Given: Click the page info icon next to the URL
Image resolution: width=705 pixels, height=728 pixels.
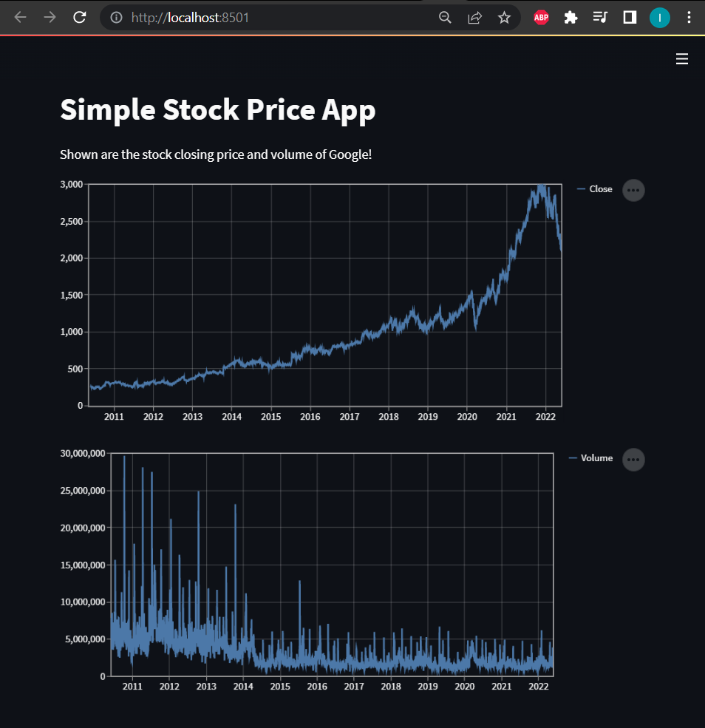Looking at the screenshot, I should 115,17.
